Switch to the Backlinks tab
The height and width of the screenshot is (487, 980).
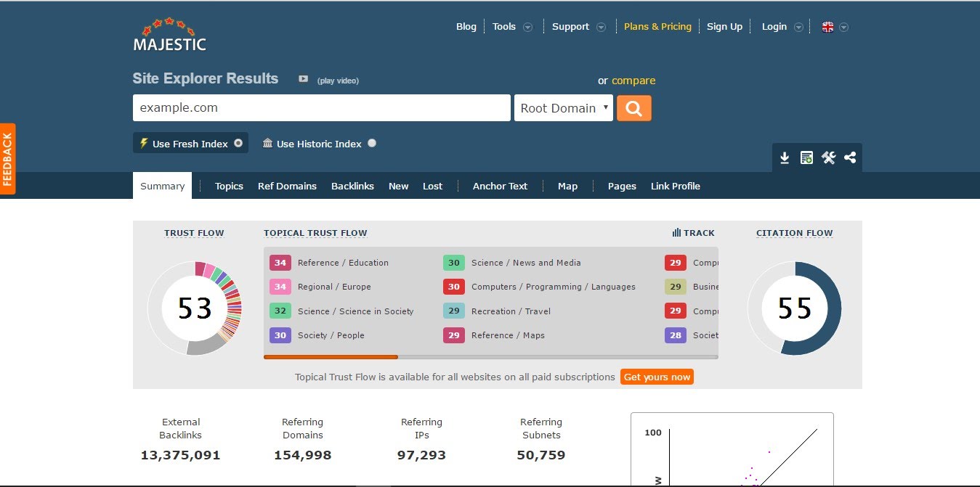(352, 186)
